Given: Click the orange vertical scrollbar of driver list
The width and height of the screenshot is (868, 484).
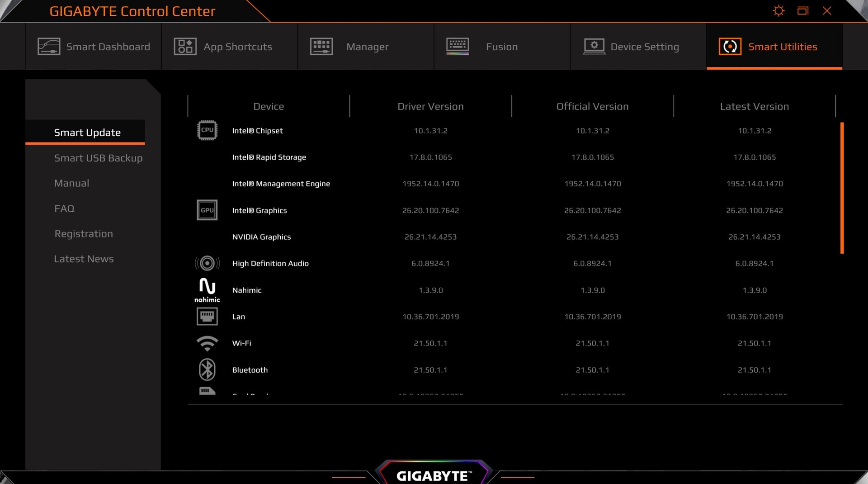Looking at the screenshot, I should pos(842,188).
